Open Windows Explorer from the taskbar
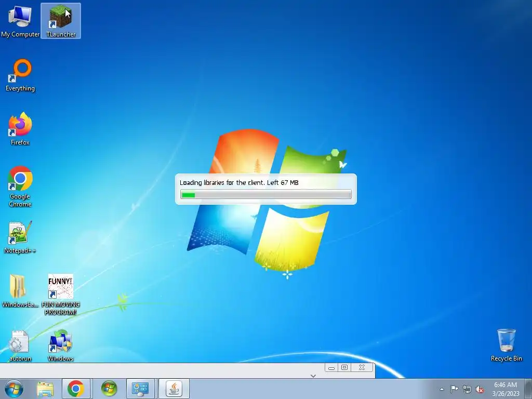The height and width of the screenshot is (399, 532). (45, 389)
